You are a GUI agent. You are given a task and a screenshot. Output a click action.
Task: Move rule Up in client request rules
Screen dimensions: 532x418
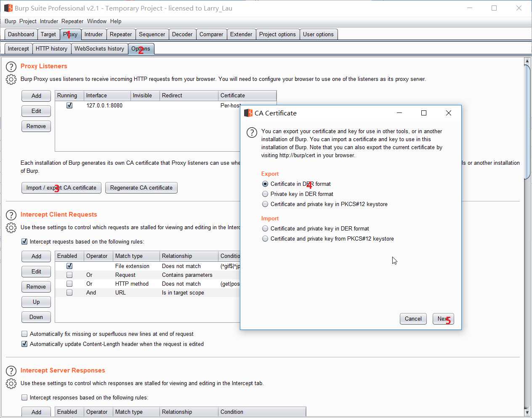point(36,302)
